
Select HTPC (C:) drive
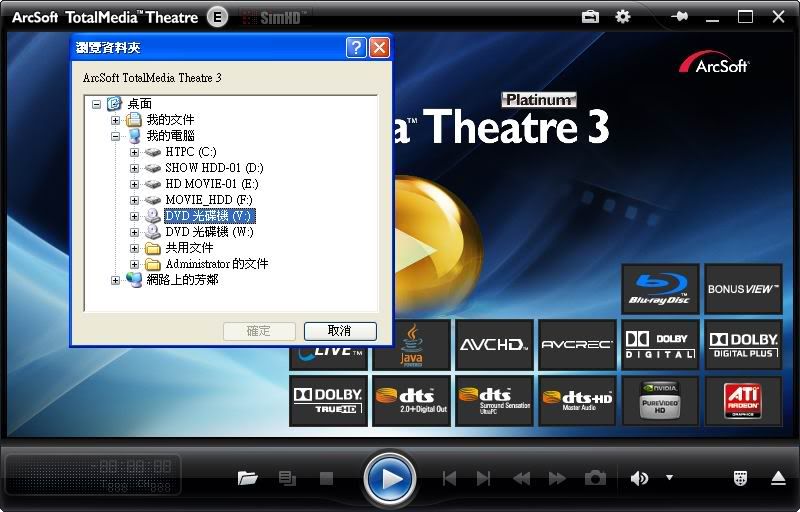pyautogui.click(x=190, y=152)
